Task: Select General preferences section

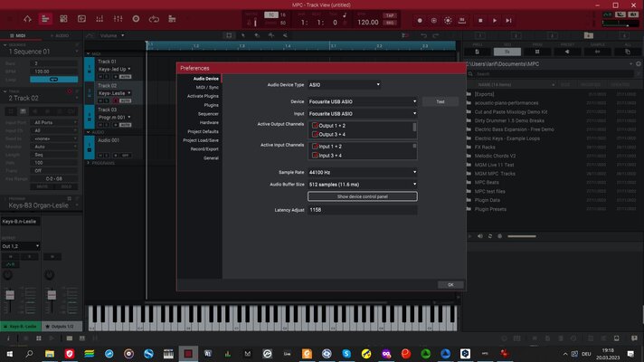Action: [211, 158]
